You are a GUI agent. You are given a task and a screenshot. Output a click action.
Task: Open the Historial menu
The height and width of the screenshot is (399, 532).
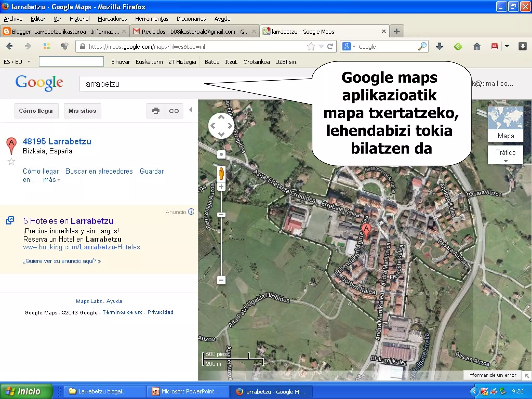coord(79,19)
